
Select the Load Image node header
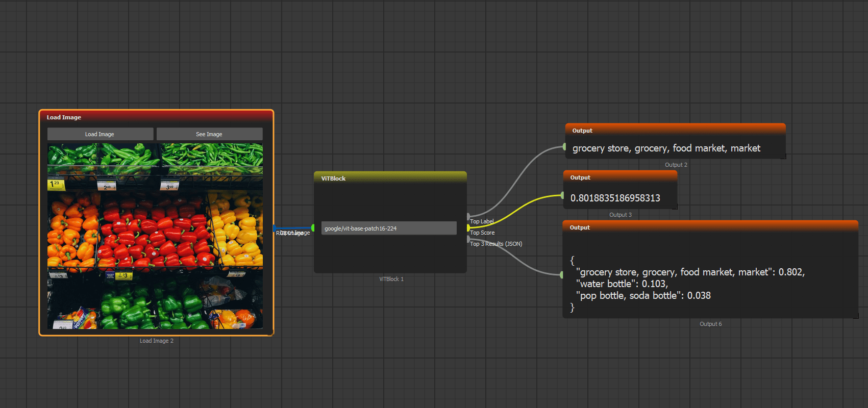click(156, 117)
